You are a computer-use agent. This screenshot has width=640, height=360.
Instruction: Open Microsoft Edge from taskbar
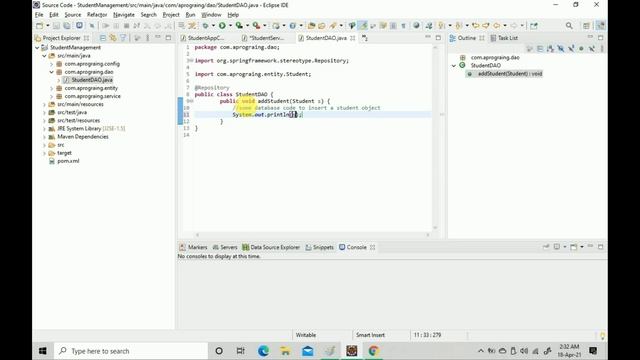tap(263, 351)
